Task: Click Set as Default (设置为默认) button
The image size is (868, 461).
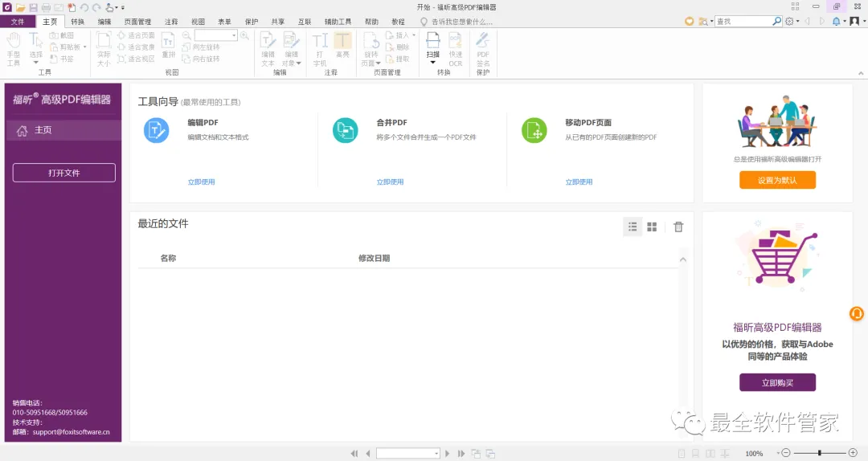Action: 777,180
